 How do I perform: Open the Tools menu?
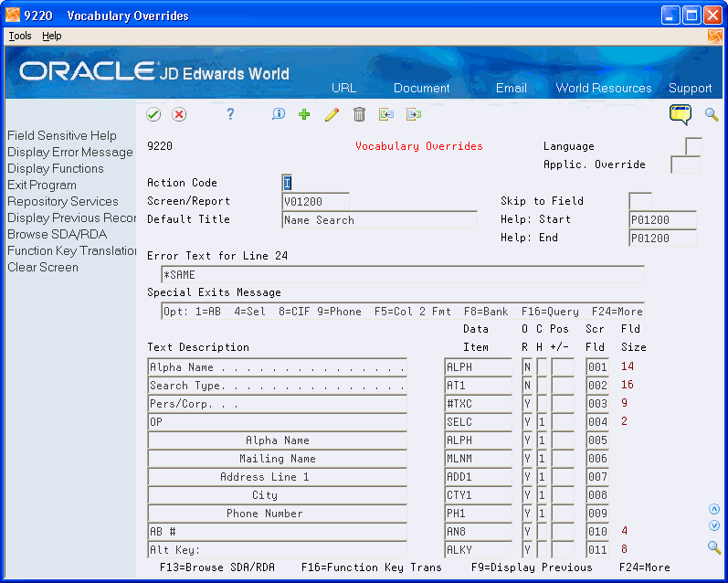[x=20, y=36]
